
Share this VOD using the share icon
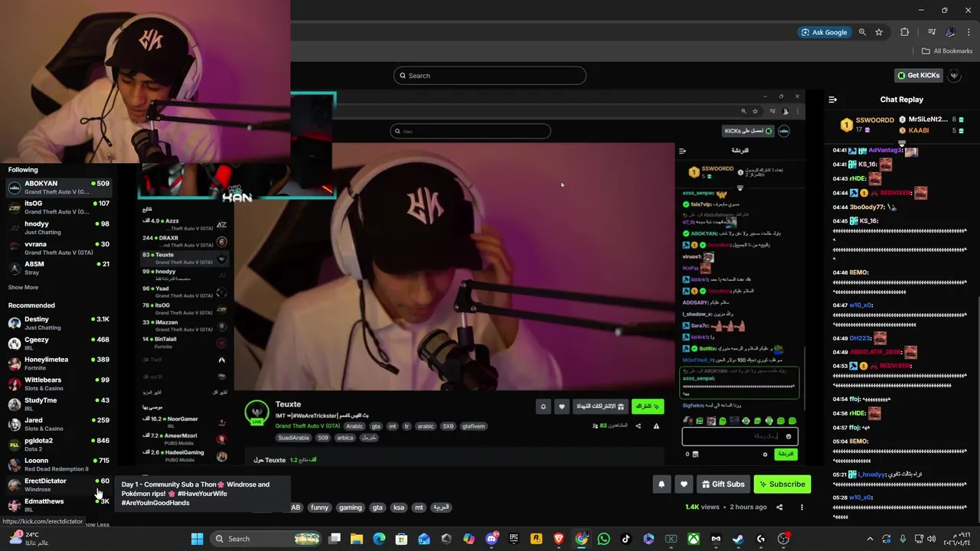pyautogui.click(x=779, y=507)
